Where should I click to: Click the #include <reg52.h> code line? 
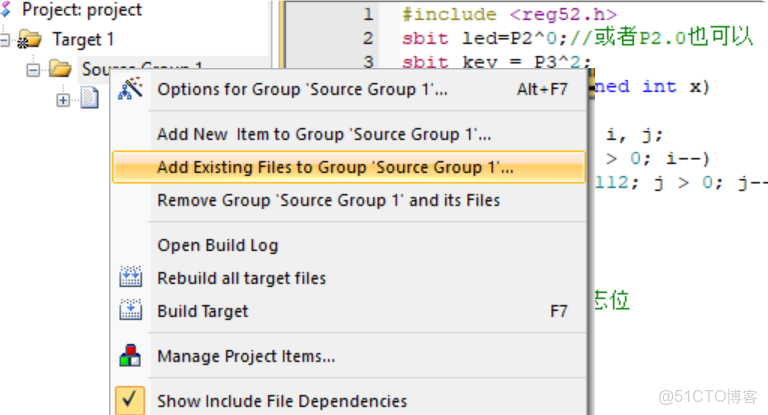click(509, 14)
